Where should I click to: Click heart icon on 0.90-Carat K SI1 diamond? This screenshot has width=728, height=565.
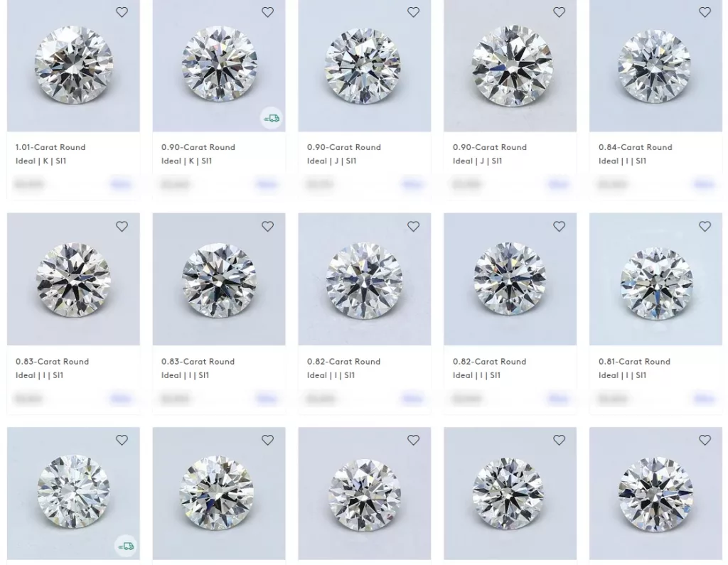click(x=267, y=12)
